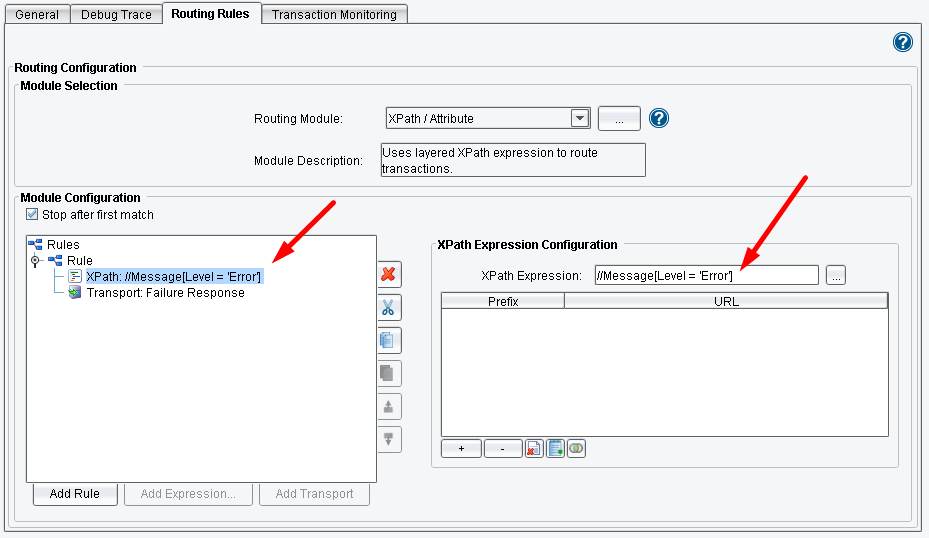Image resolution: width=929 pixels, height=538 pixels.
Task: Click the minus button to remove prefix
Action: [503, 449]
